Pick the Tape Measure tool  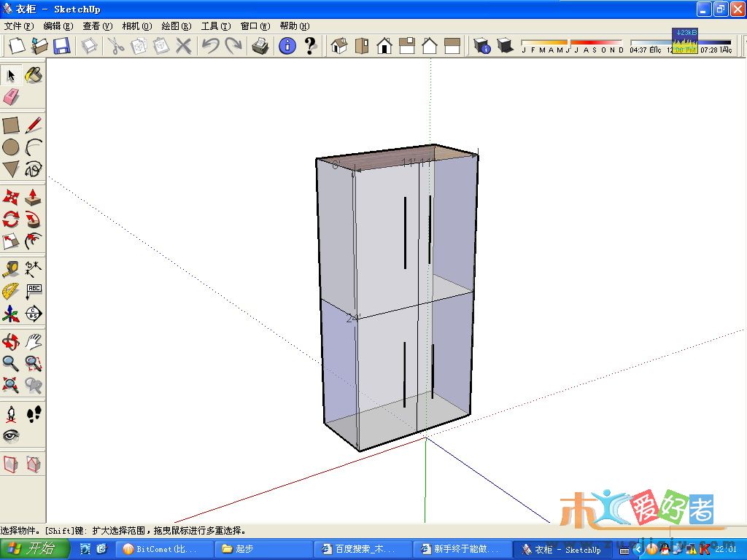(x=11, y=269)
